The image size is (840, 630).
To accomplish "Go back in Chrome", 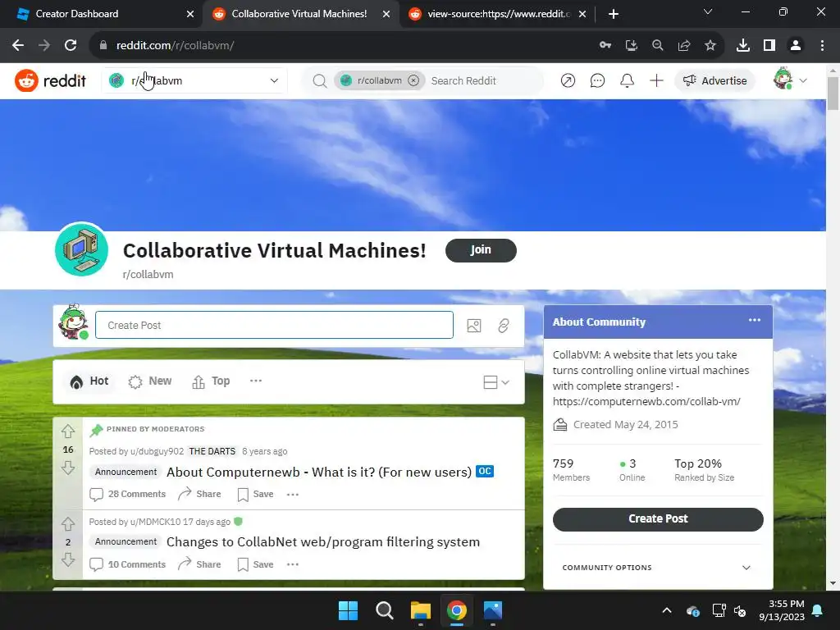I will pos(18,46).
